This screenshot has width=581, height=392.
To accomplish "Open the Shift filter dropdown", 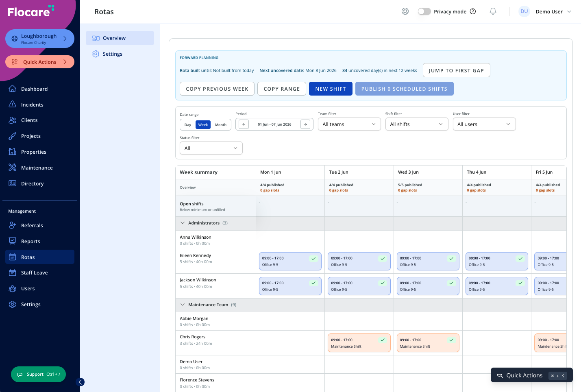I will click(x=417, y=124).
